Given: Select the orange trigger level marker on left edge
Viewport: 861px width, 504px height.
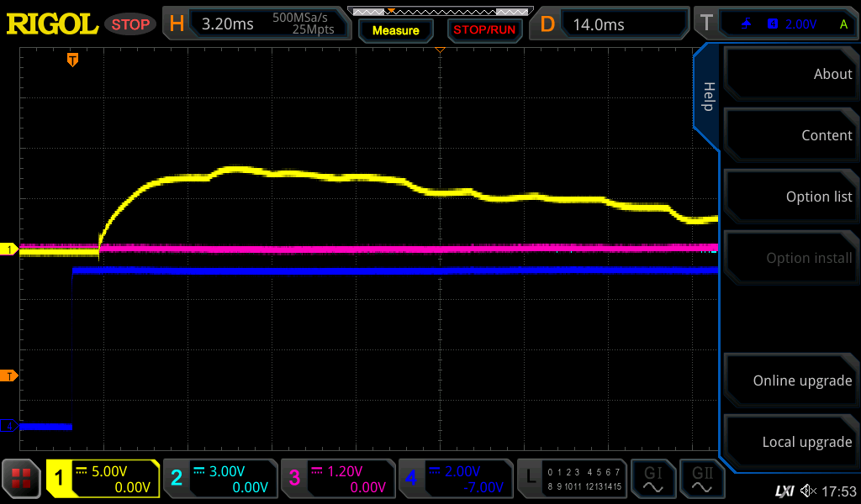Looking at the screenshot, I should click(9, 375).
